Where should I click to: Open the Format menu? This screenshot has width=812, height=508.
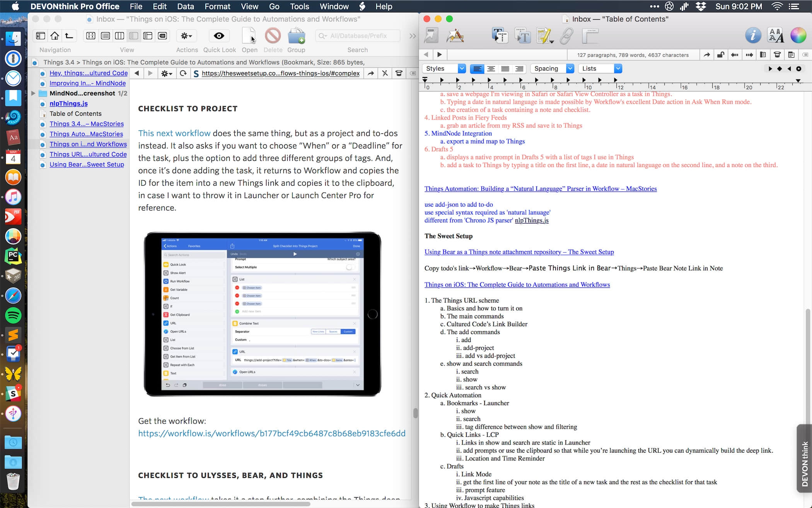217,7
